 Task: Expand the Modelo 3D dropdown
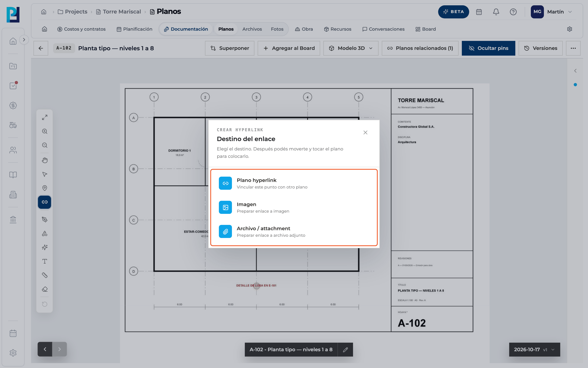[351, 48]
